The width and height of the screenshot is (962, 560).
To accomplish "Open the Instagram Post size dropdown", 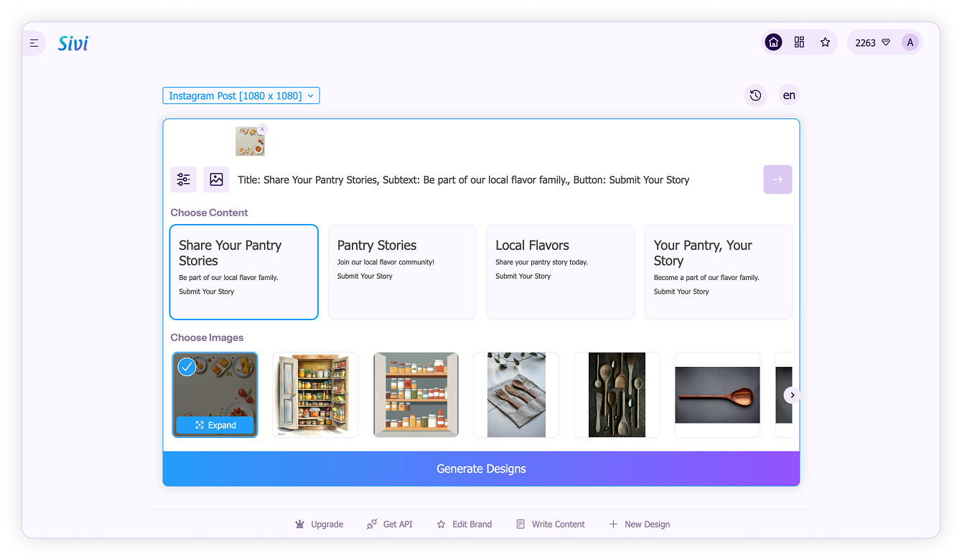I will tap(241, 95).
